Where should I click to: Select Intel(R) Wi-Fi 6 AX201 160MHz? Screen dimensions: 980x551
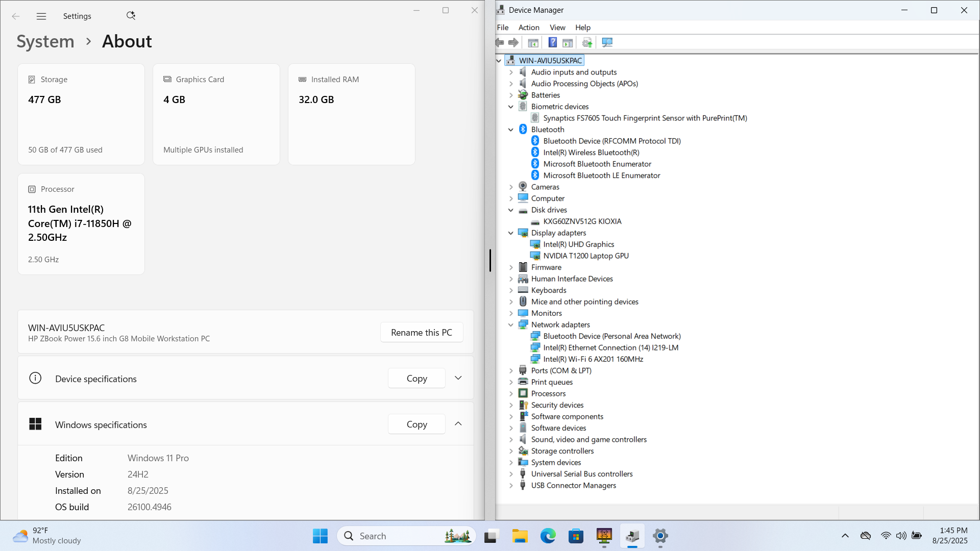click(x=593, y=359)
